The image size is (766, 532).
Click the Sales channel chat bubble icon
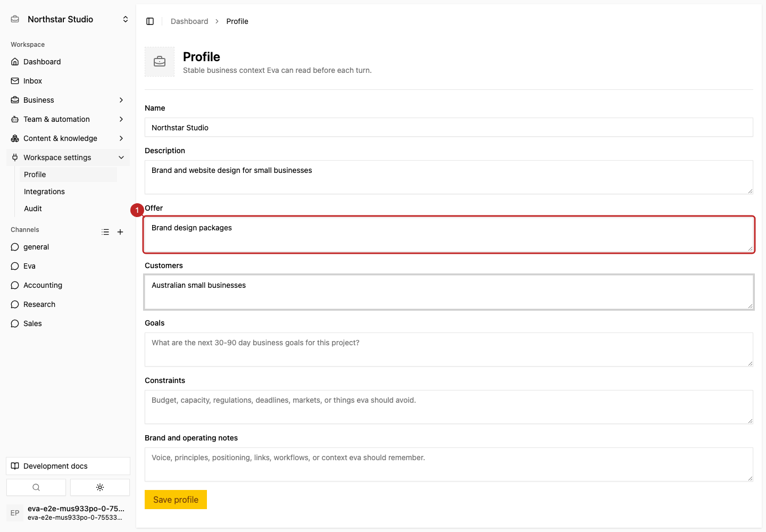tap(15, 323)
